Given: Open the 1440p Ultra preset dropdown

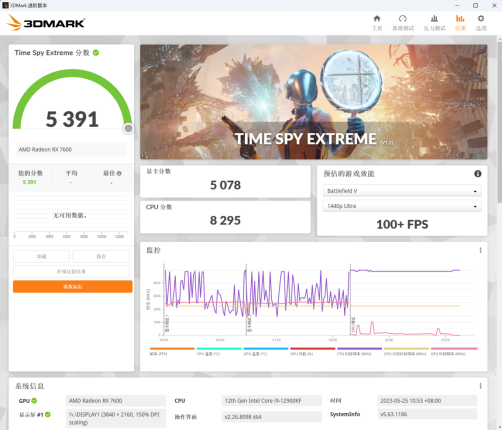Looking at the screenshot, I should point(402,206).
